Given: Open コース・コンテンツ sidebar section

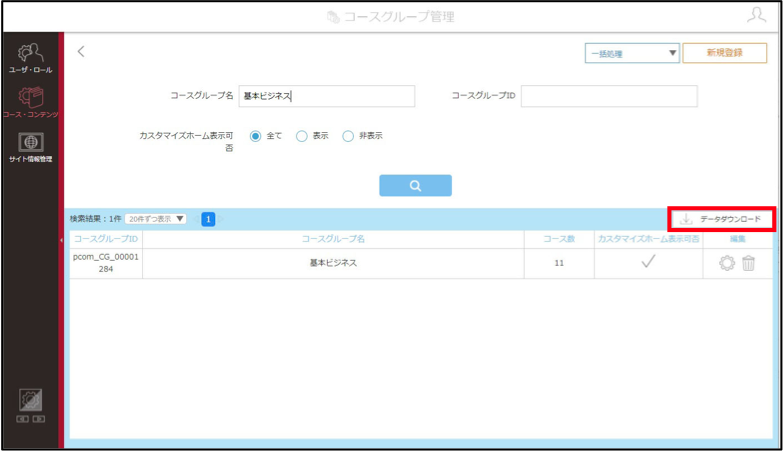Looking at the screenshot, I should click(30, 102).
